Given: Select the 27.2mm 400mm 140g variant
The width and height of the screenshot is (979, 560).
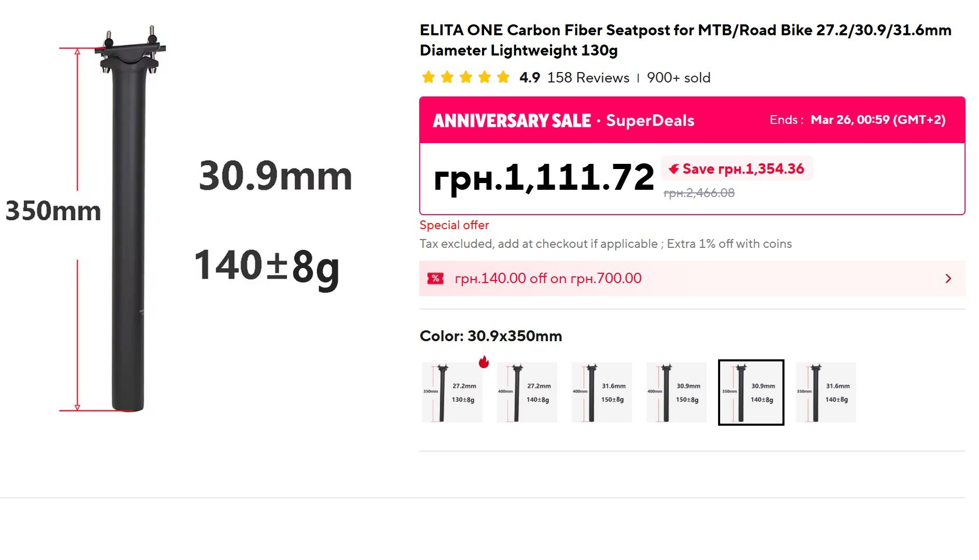Looking at the screenshot, I should (527, 393).
